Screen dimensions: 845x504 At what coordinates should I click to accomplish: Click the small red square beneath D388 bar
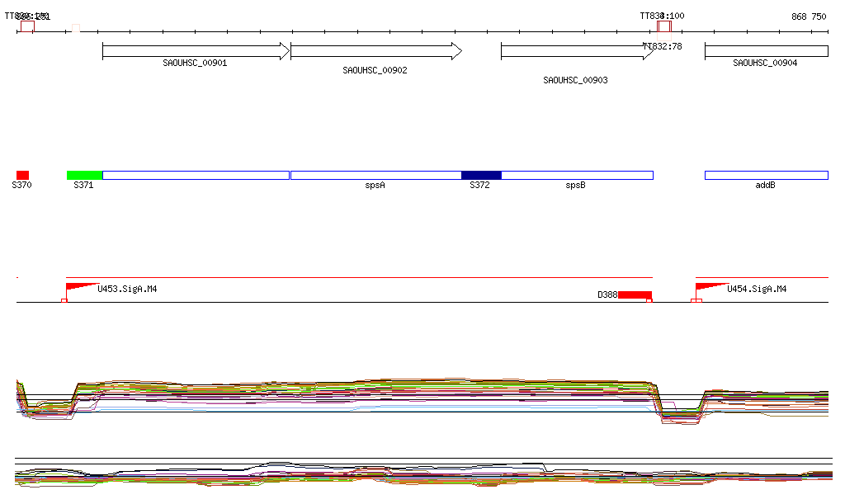pos(649,301)
